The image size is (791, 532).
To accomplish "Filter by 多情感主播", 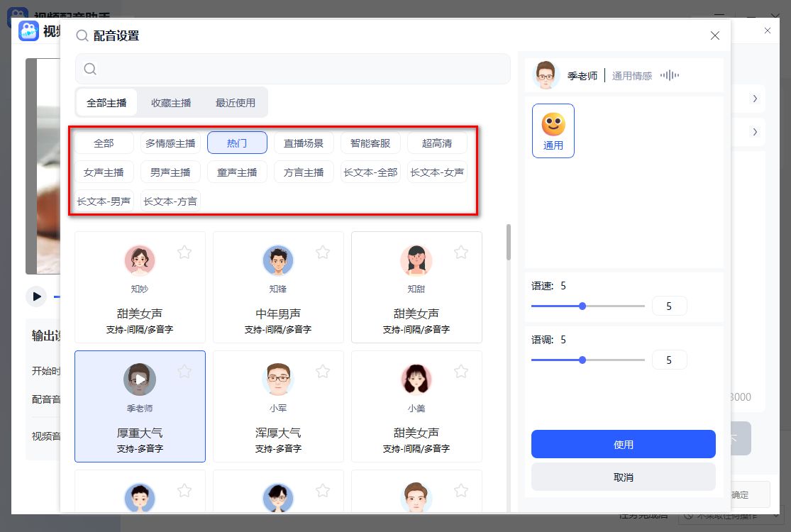I will pyautogui.click(x=170, y=143).
